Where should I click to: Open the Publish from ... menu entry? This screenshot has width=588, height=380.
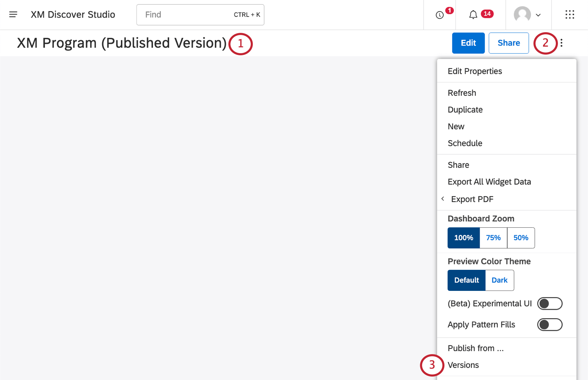point(476,348)
